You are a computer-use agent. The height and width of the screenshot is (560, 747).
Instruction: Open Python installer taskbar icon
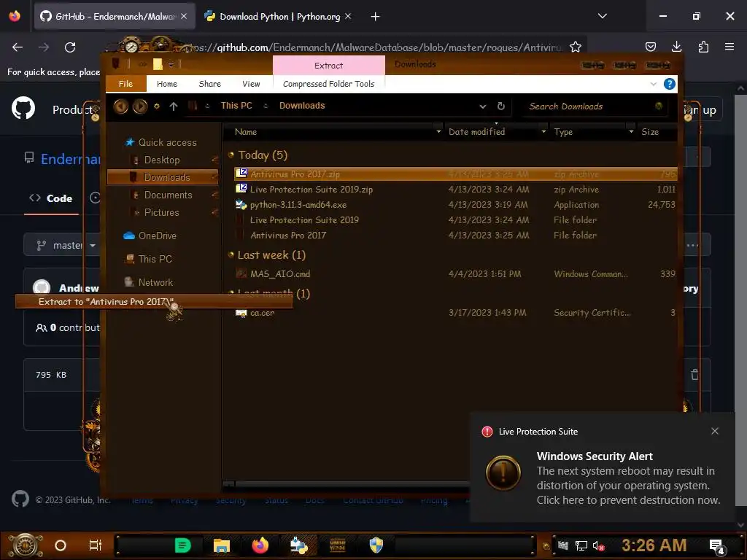(299, 545)
